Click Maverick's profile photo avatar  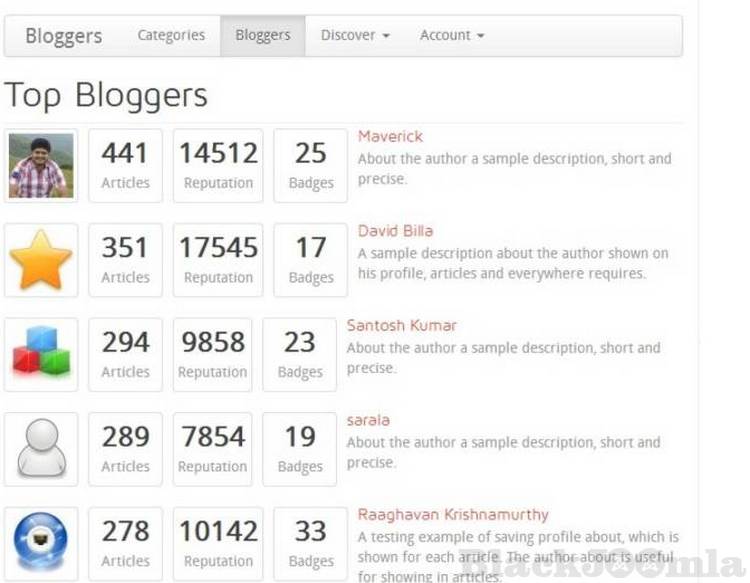point(41,166)
